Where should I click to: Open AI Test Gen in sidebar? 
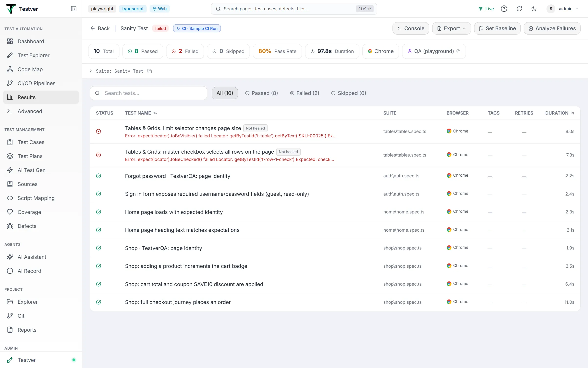[41, 170]
